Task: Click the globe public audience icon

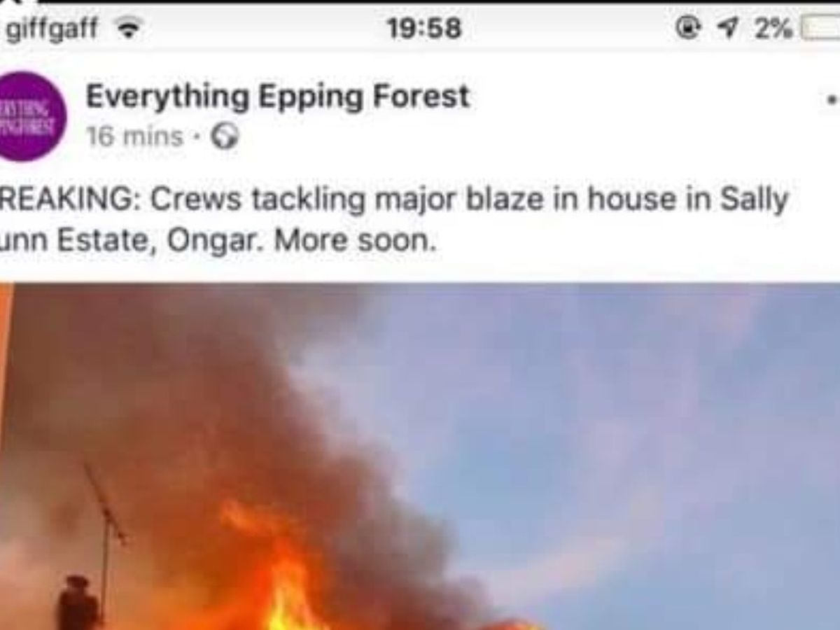Action: [x=225, y=136]
